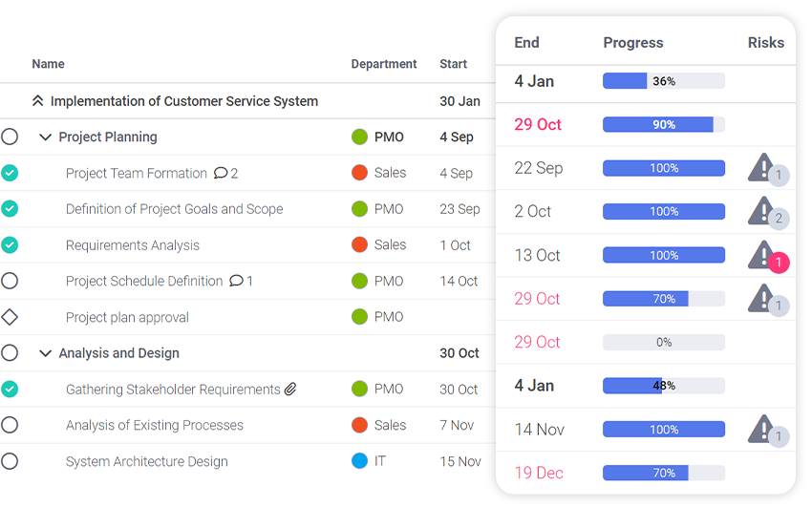Click the green PMO department dot for Requirements Analysis
812x507 pixels.
point(360,245)
